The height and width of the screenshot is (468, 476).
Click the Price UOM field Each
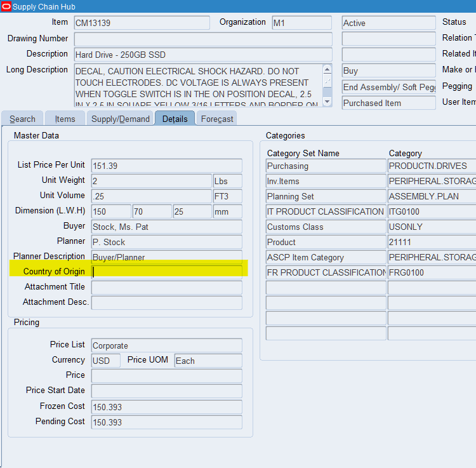coord(208,361)
